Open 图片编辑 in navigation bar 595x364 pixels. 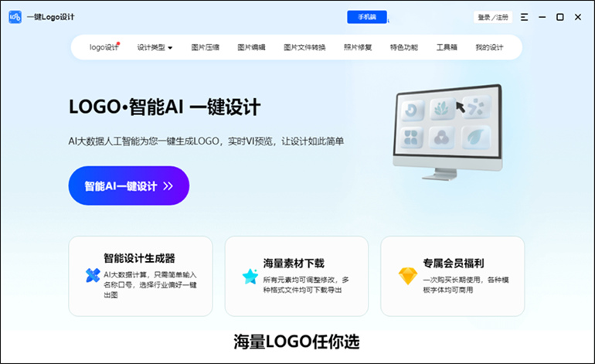[251, 47]
